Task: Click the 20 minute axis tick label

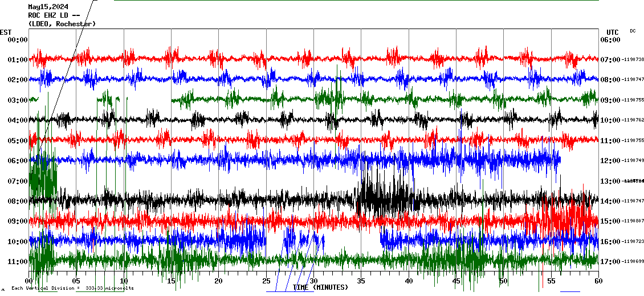Action: (x=218, y=281)
